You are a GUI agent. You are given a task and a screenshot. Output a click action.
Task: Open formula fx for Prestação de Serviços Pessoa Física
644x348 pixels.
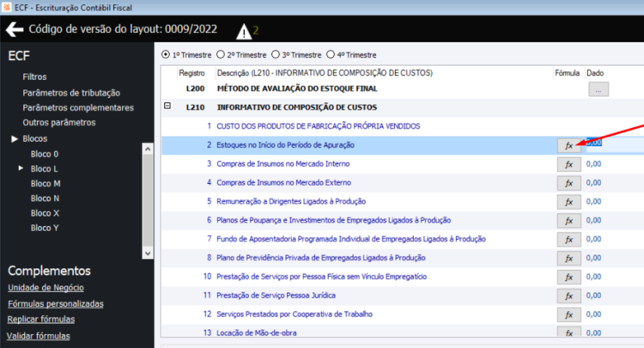pyautogui.click(x=568, y=278)
